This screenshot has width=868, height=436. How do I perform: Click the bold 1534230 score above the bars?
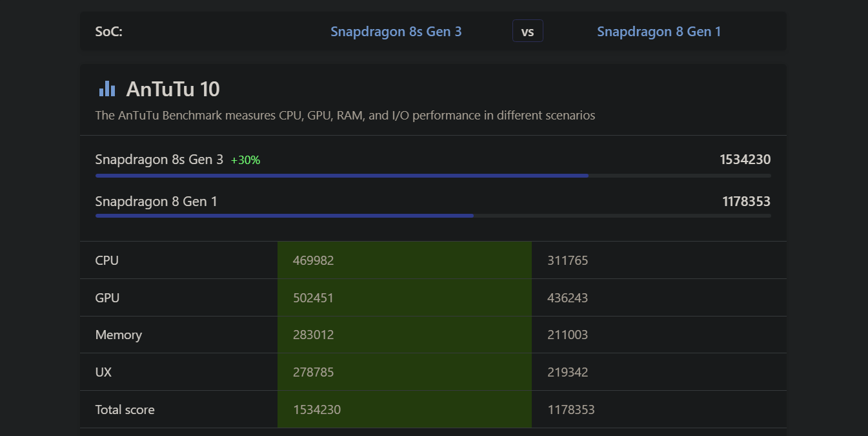[745, 160]
